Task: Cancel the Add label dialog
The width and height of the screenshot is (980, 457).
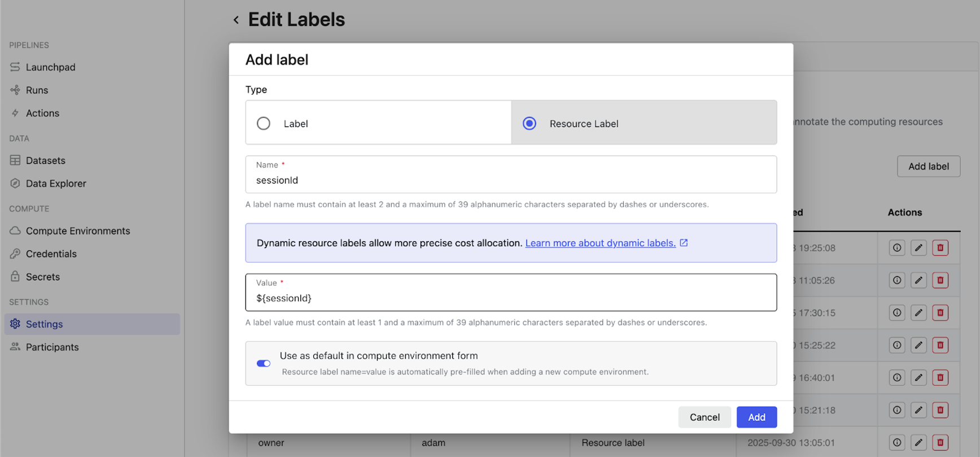Action: click(x=704, y=417)
